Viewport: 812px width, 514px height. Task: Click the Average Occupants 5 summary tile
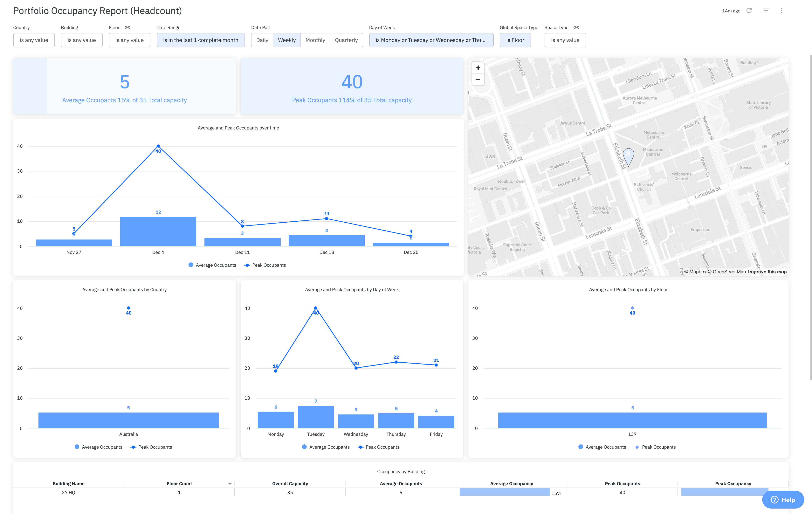point(124,86)
